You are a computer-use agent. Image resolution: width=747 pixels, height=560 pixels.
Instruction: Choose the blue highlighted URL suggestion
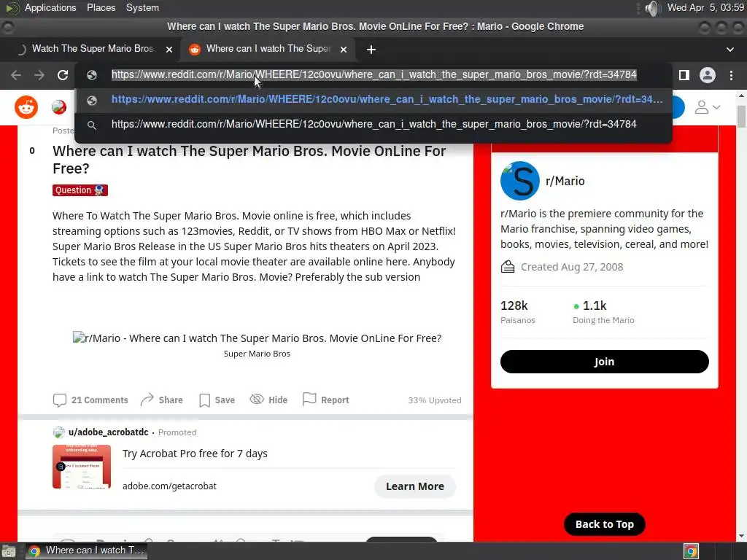[x=373, y=99]
